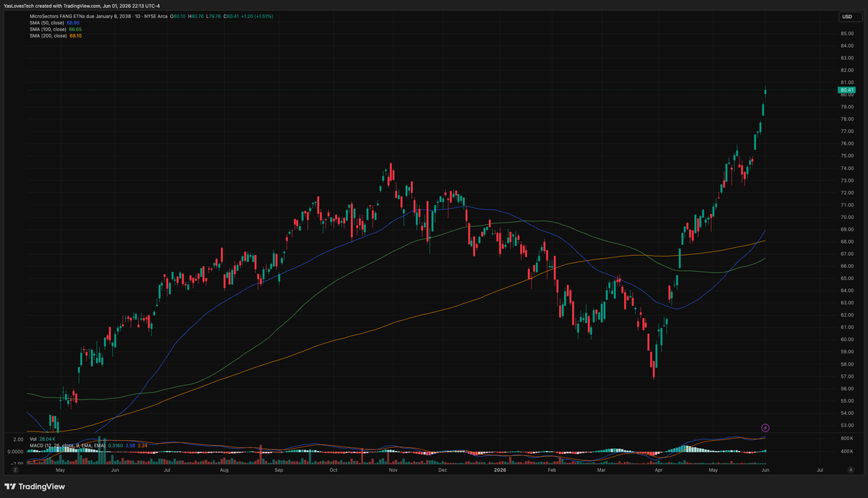
Task: Click the 400 K volume axis label
Action: [847, 452]
